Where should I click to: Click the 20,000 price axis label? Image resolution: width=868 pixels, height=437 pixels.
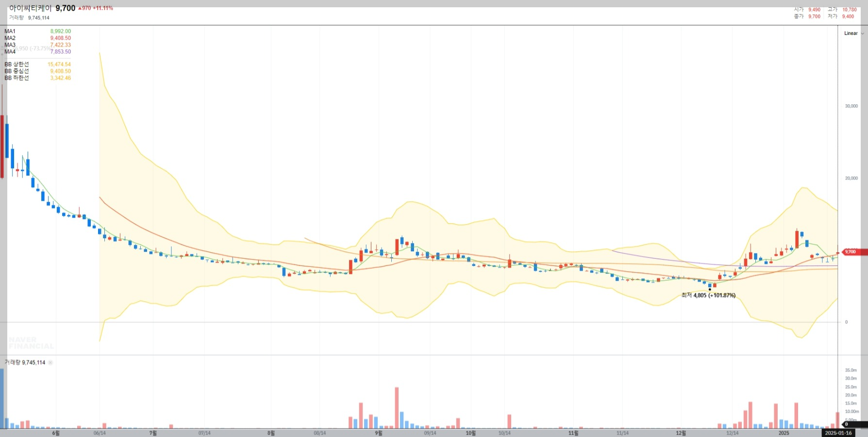(x=851, y=178)
